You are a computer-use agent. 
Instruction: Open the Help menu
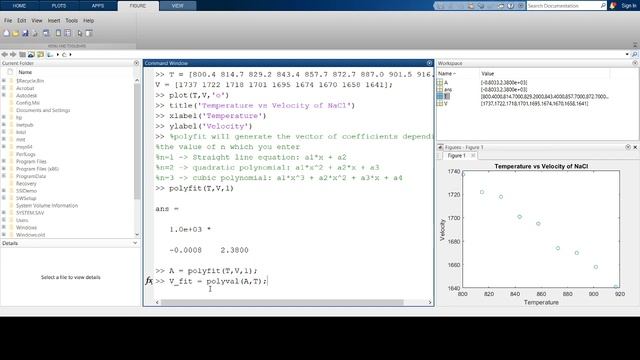89,20
